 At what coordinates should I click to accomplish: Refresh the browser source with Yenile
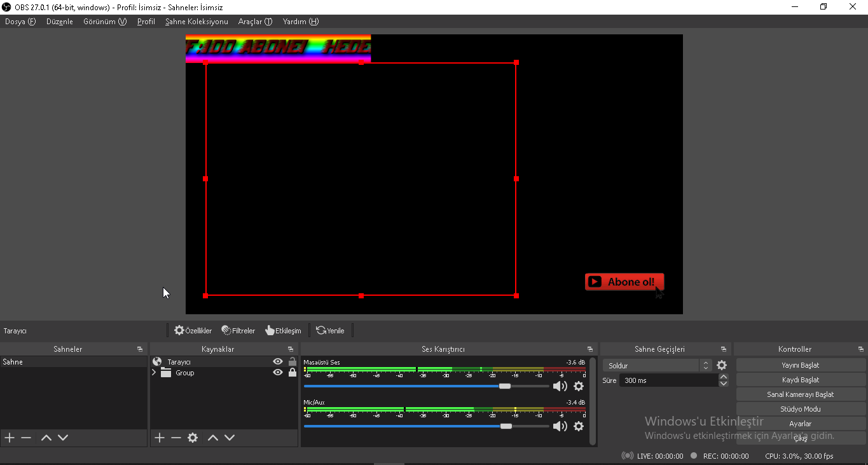pyautogui.click(x=330, y=331)
